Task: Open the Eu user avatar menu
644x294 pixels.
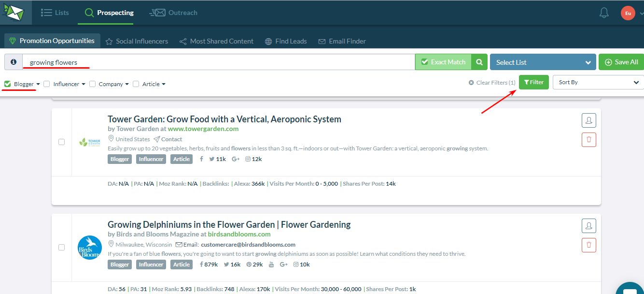Action: (x=628, y=13)
